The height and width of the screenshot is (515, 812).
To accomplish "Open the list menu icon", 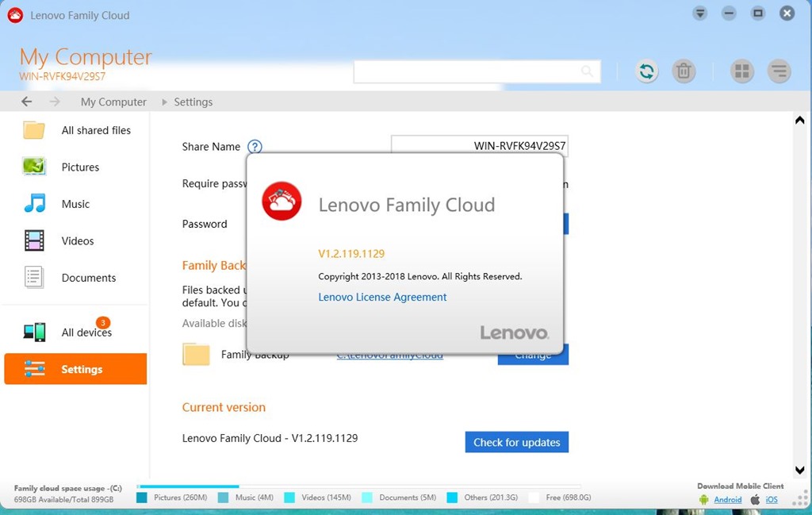I will pyautogui.click(x=779, y=71).
